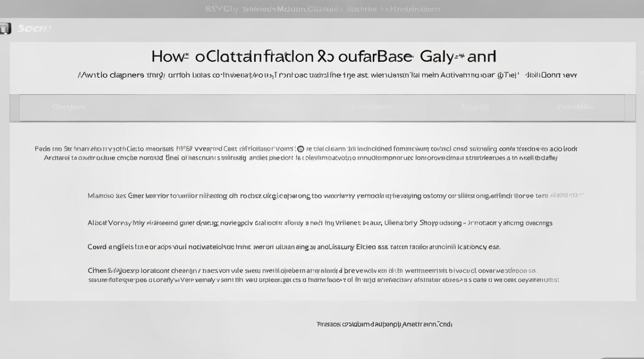Select the item line starting with "Cowd anglets"
Image resolution: width=644 pixels, height=359 pixels.
[294, 247]
